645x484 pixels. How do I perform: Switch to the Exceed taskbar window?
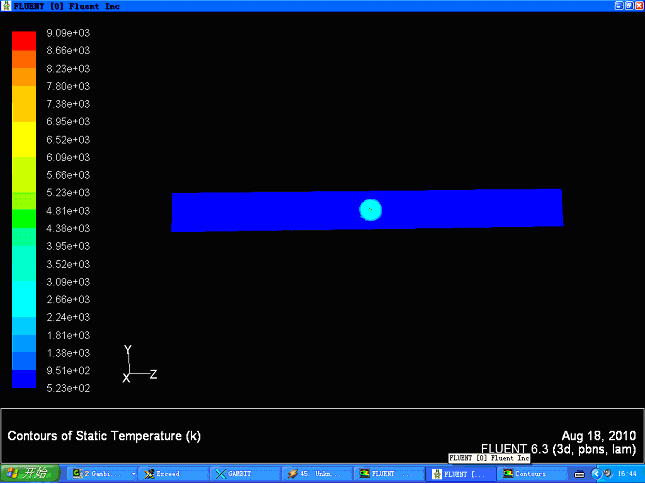[x=174, y=473]
